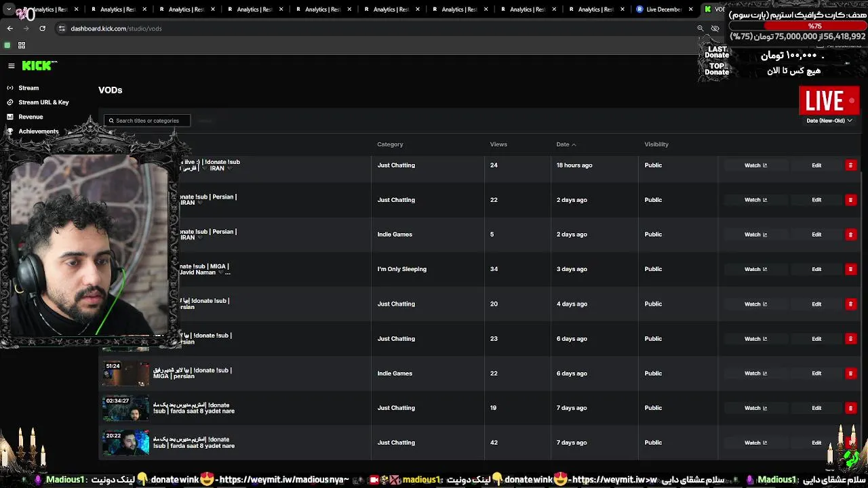Click the 4 days ago date cell
This screenshot has height=488, width=868.
point(572,304)
